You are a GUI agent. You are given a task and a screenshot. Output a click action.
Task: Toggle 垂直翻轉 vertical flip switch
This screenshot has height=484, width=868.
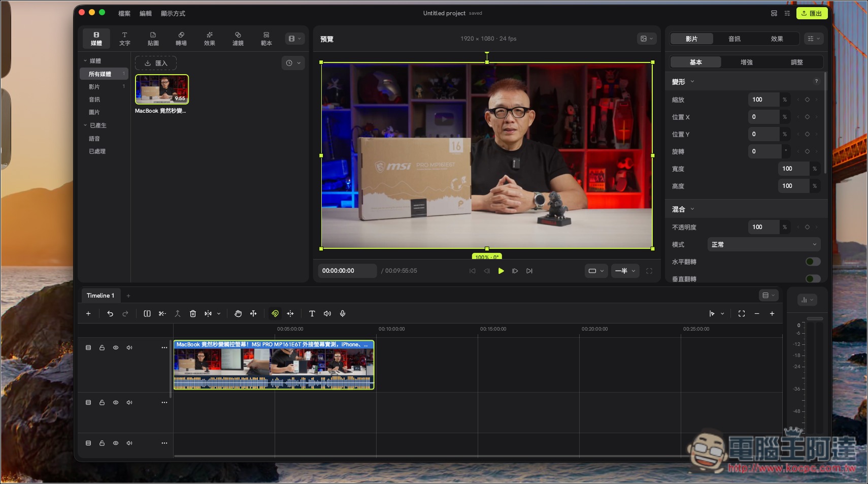(x=813, y=279)
